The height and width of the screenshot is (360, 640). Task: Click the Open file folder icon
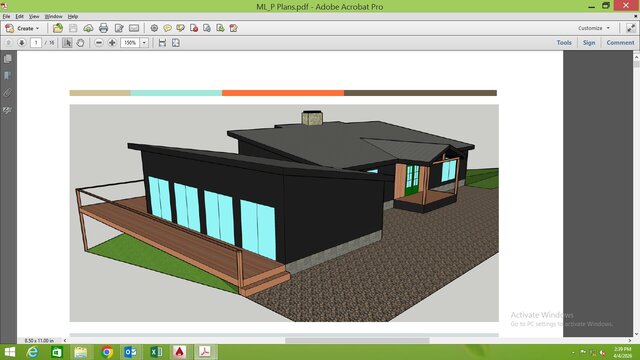[58, 28]
